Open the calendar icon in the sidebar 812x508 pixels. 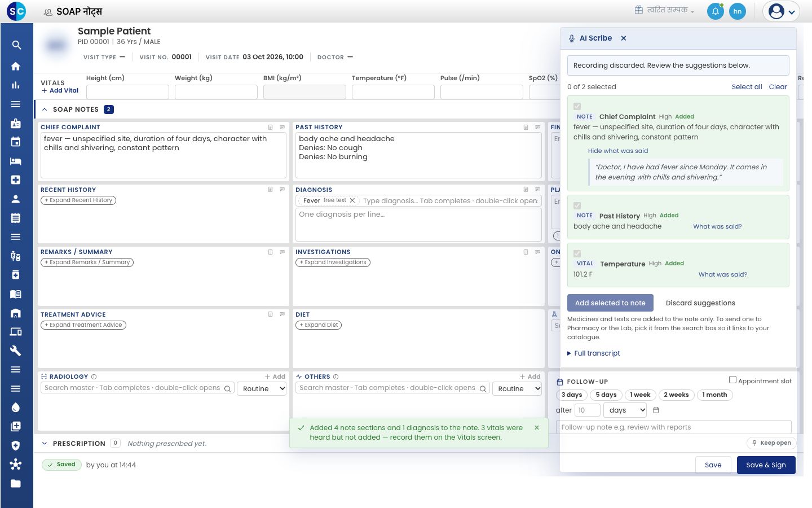(x=16, y=142)
